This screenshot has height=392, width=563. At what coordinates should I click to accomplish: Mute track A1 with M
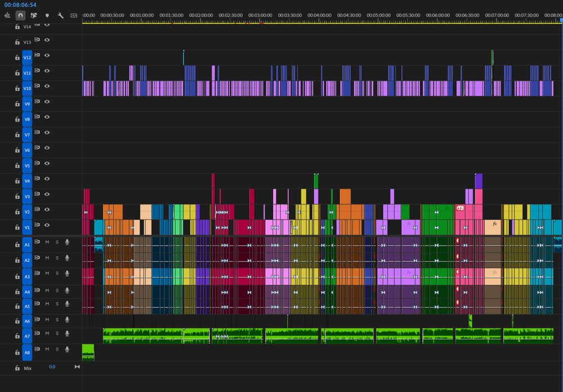pos(47,242)
